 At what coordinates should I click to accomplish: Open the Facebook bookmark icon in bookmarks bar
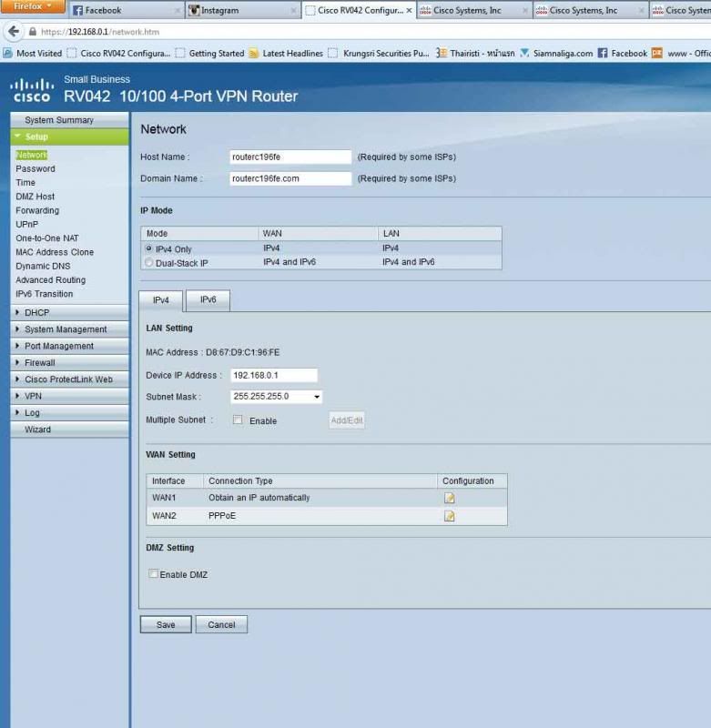(x=603, y=54)
